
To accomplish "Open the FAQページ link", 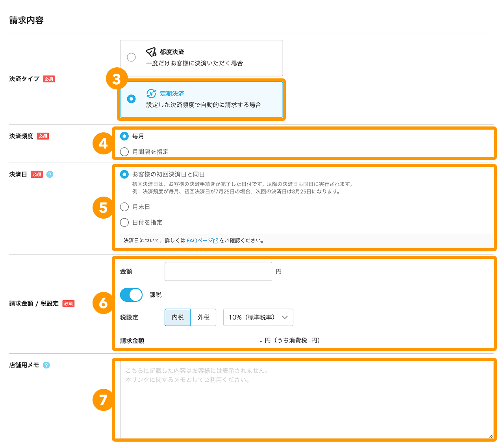I will point(199,241).
